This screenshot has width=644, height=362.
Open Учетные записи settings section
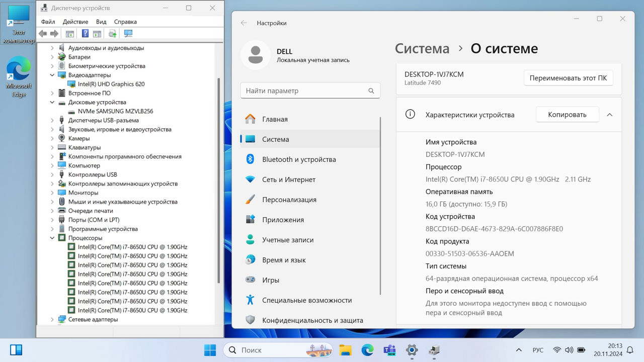310,240
